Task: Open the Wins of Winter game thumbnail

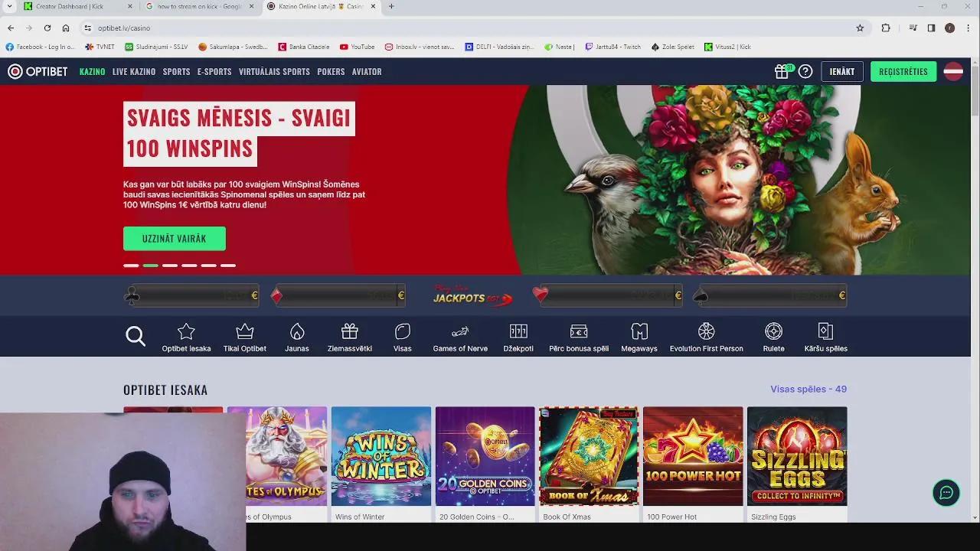Action: point(381,456)
